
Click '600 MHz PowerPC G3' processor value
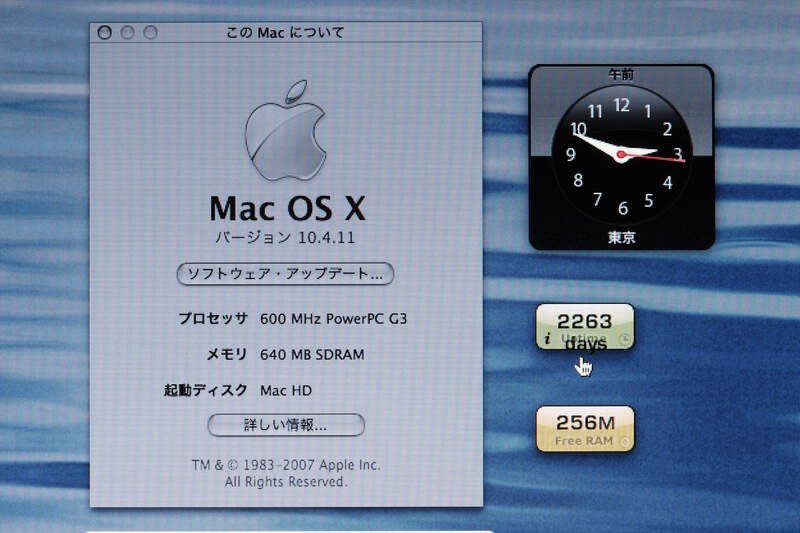click(x=333, y=319)
